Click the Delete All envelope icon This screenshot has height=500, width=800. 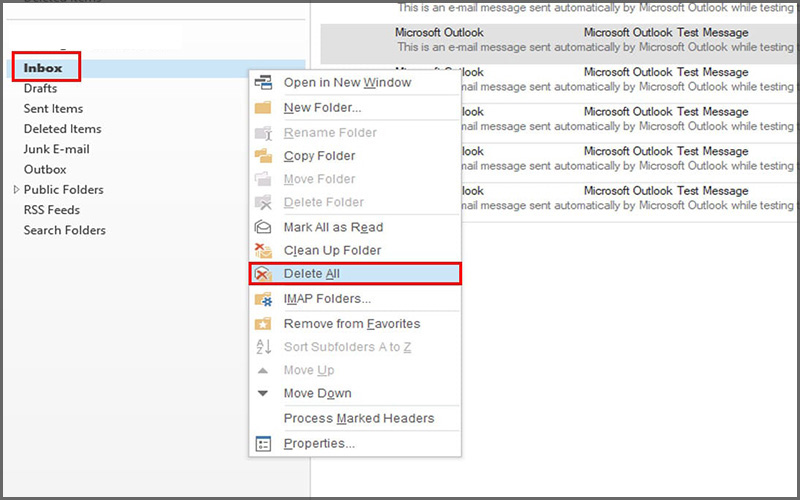263,274
